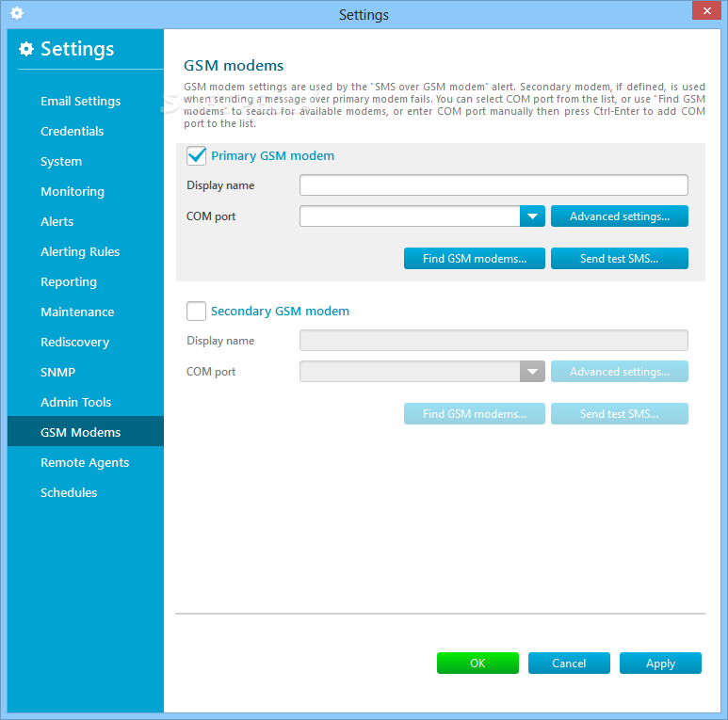Open the Admin Tools section
The image size is (728, 720).
coord(75,402)
